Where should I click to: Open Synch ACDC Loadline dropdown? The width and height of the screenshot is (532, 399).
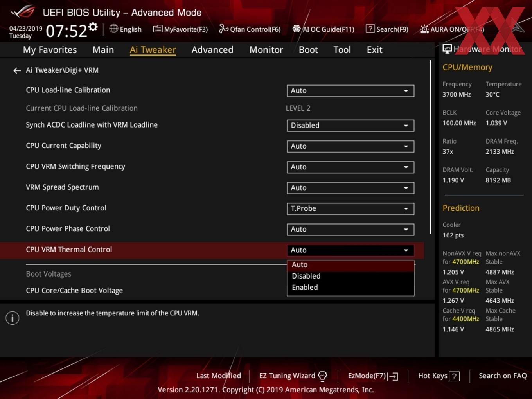pos(350,126)
